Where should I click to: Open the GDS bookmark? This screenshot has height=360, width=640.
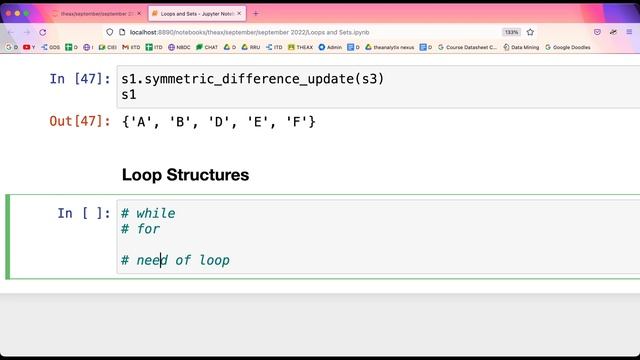pos(51,47)
